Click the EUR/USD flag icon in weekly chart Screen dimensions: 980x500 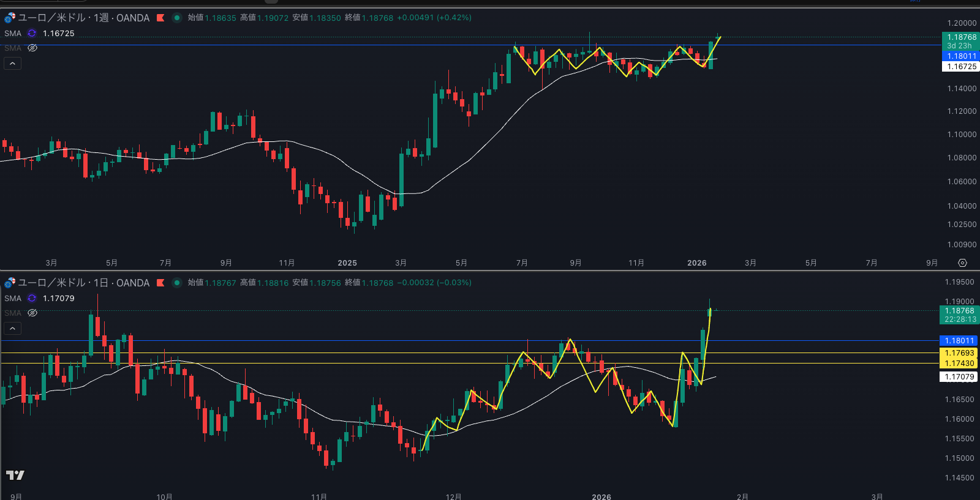pos(10,18)
